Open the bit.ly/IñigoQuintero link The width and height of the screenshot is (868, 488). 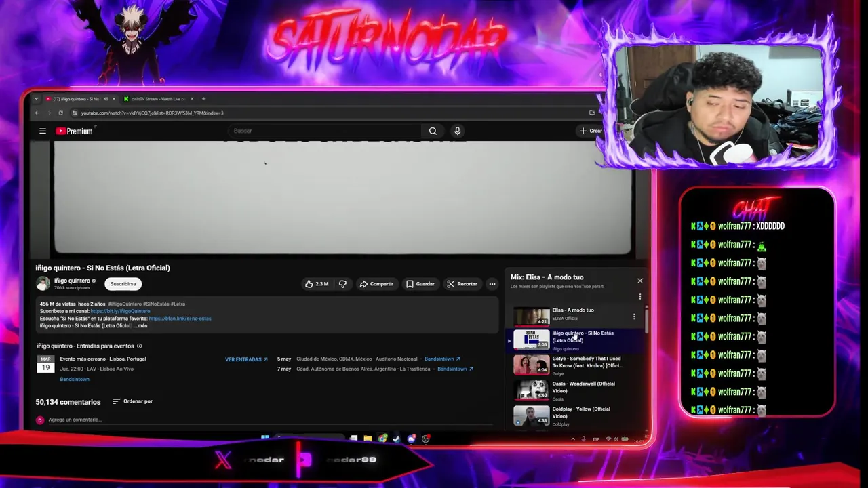pos(120,311)
